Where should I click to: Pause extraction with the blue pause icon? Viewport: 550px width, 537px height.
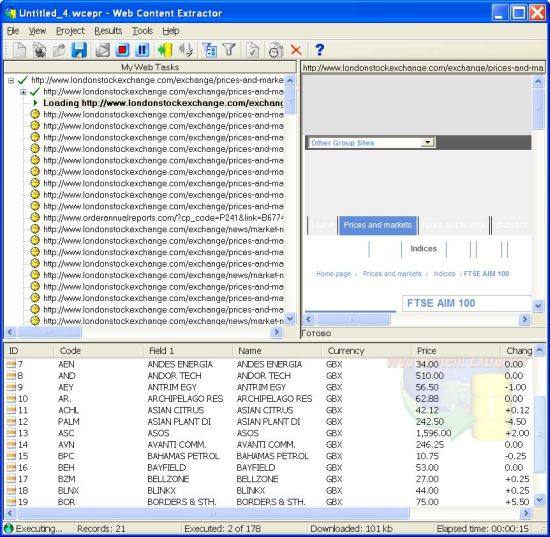142,50
